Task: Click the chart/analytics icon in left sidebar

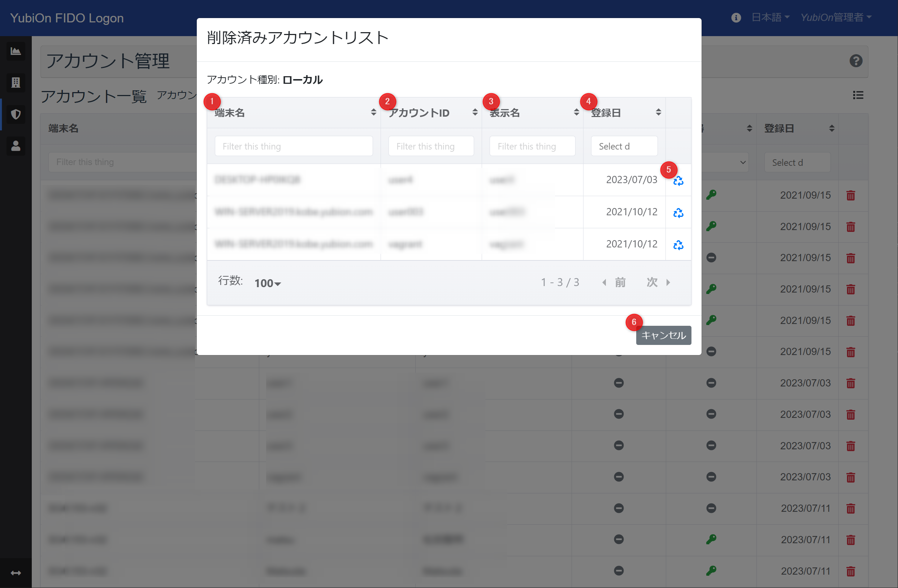Action: tap(16, 51)
